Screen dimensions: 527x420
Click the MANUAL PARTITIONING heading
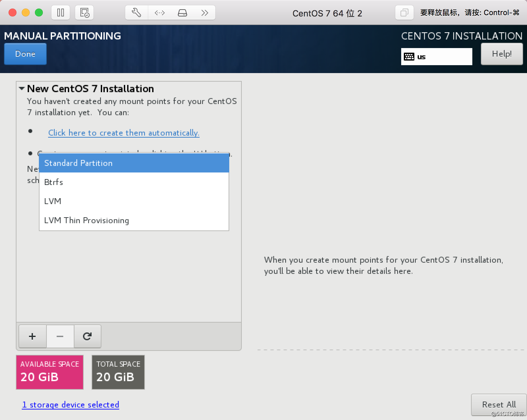(x=63, y=36)
